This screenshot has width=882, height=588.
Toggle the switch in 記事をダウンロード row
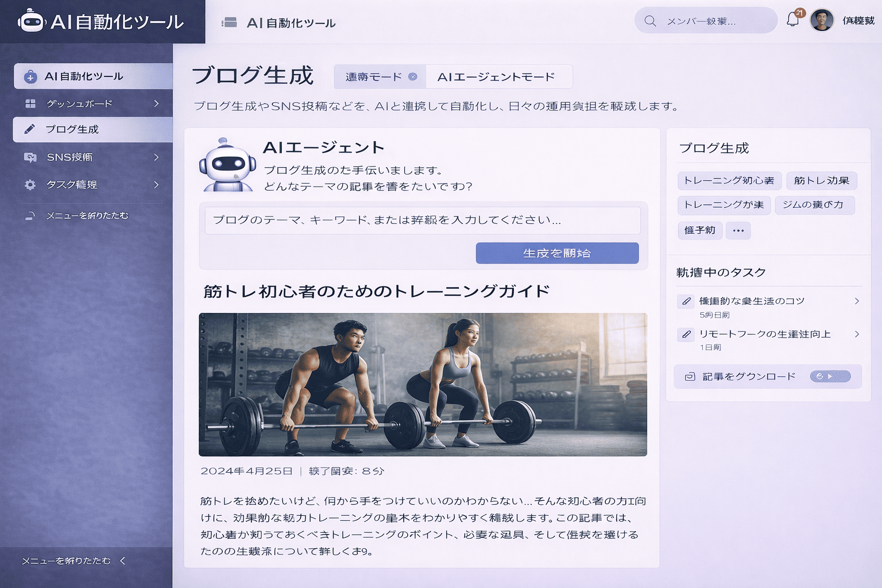(830, 377)
